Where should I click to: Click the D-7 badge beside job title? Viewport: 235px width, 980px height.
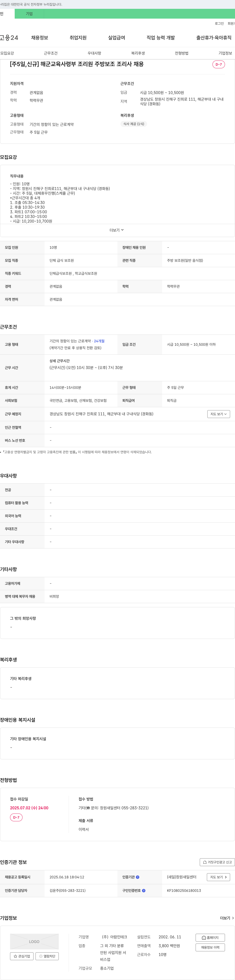point(219,64)
